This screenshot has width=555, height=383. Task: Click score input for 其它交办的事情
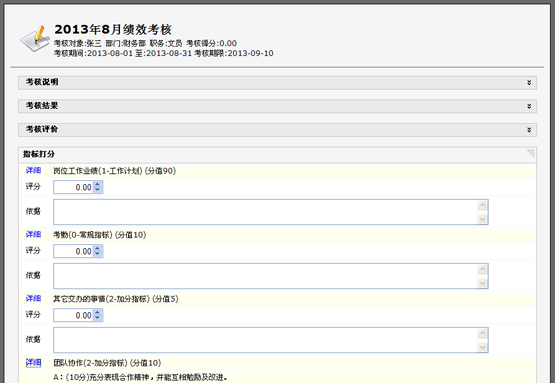[x=73, y=315]
